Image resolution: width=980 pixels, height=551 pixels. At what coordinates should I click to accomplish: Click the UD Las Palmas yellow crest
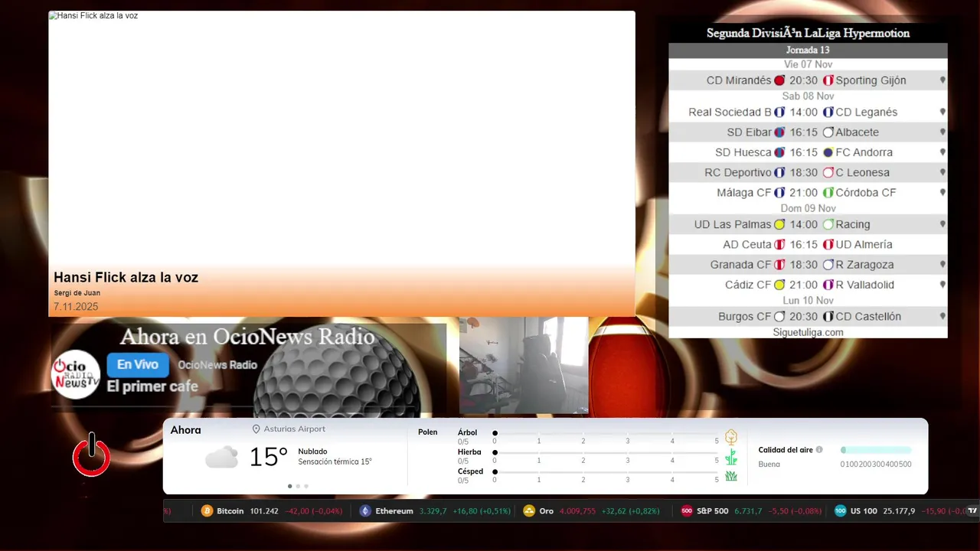[779, 224]
